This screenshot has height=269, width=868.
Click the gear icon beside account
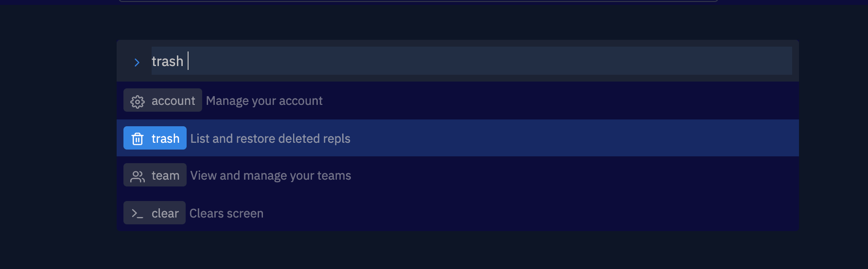138,101
